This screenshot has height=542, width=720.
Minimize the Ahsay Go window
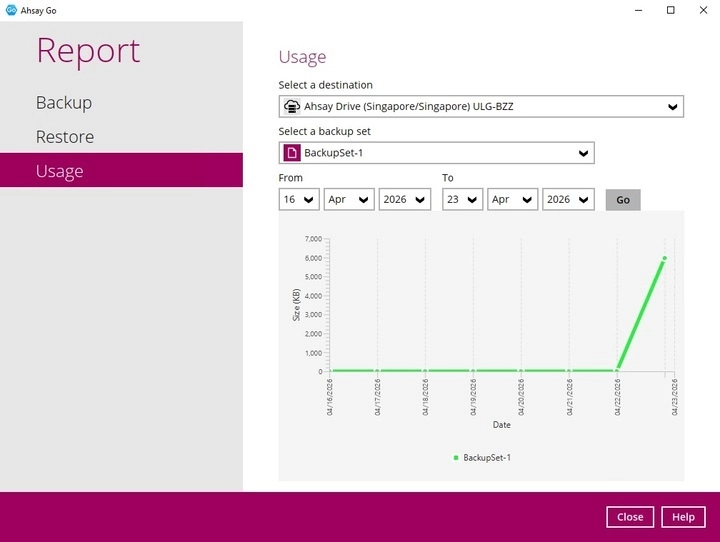point(638,10)
